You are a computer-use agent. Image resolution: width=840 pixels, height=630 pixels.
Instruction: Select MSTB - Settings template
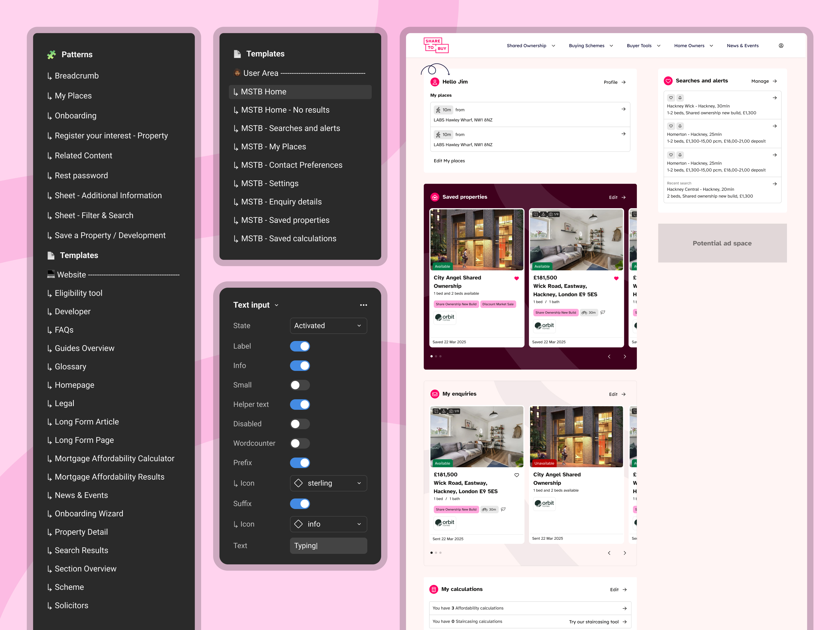pos(270,183)
